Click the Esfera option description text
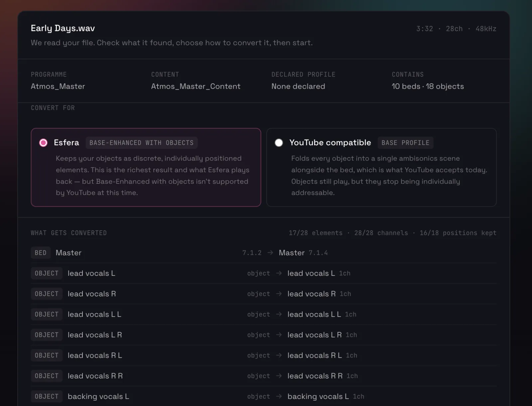 tap(153, 175)
